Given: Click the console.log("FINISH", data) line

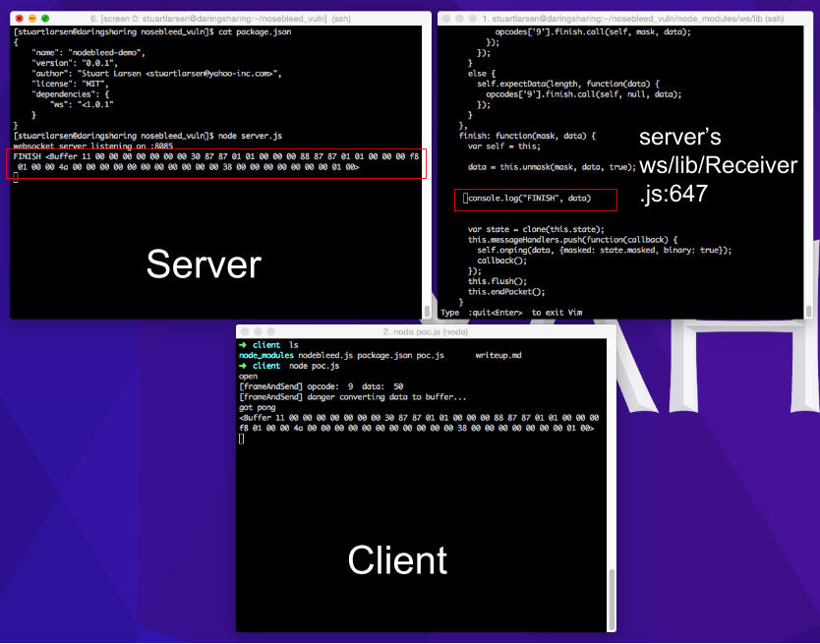Looking at the screenshot, I should pos(529,199).
